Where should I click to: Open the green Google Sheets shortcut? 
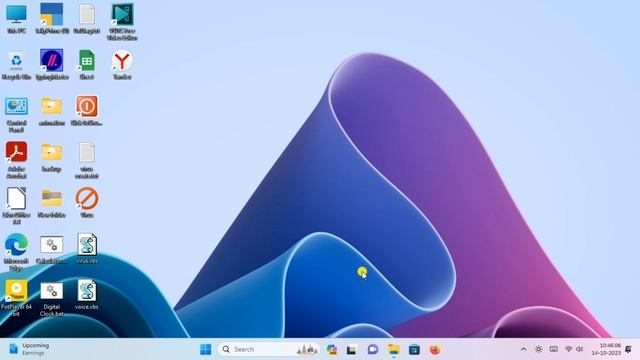click(x=87, y=64)
